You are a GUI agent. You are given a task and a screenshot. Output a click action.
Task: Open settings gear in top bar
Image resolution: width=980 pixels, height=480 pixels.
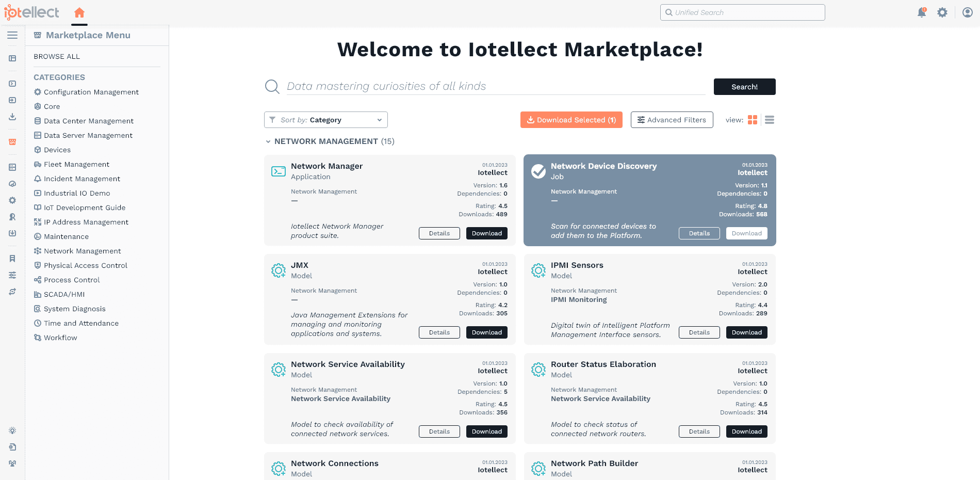point(942,12)
